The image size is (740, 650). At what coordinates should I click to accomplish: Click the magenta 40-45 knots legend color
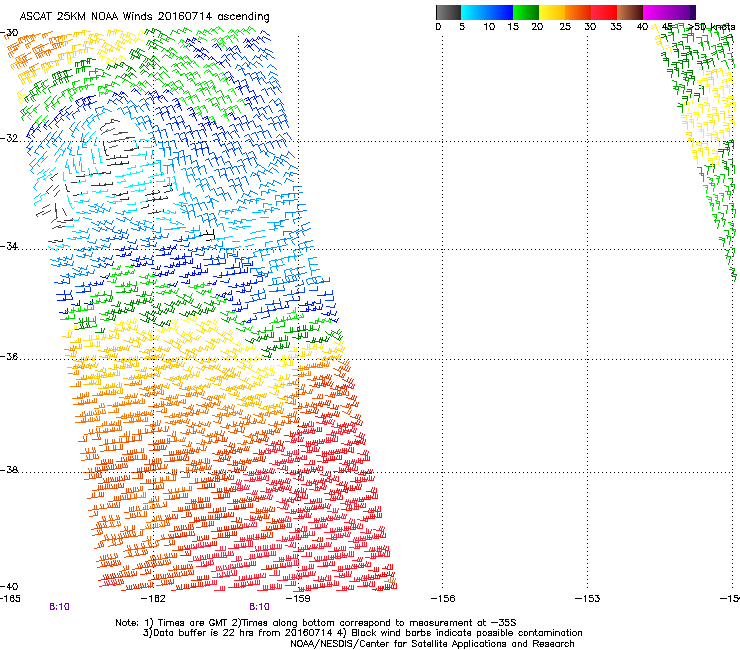coord(656,12)
